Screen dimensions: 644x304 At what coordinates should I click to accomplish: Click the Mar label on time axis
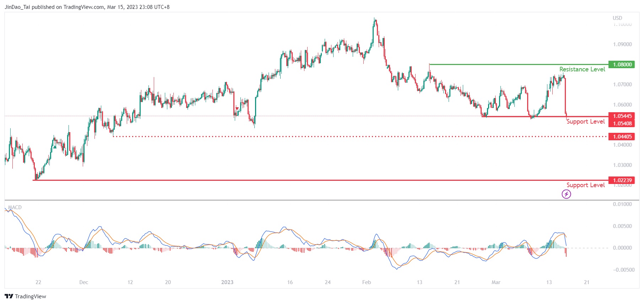(x=496, y=282)
